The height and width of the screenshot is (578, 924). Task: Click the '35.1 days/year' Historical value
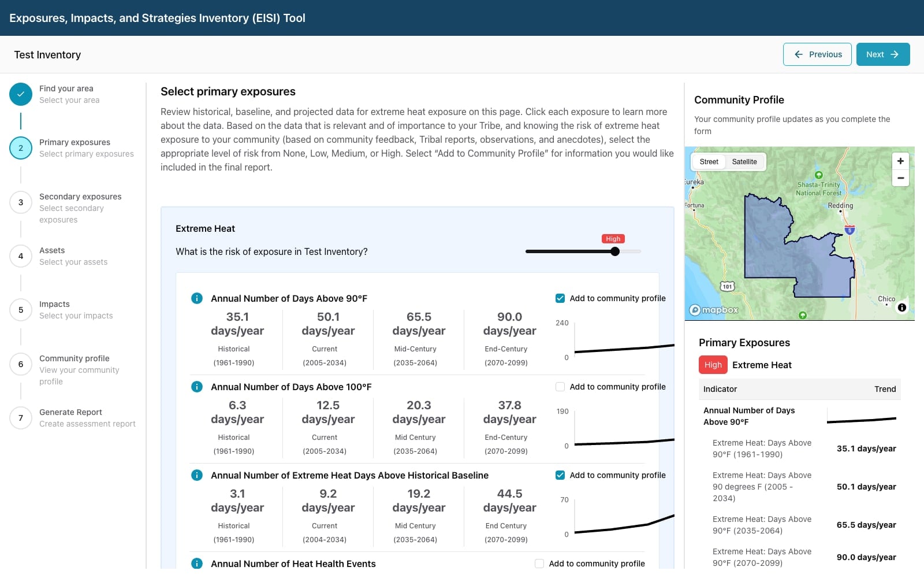pos(237,324)
